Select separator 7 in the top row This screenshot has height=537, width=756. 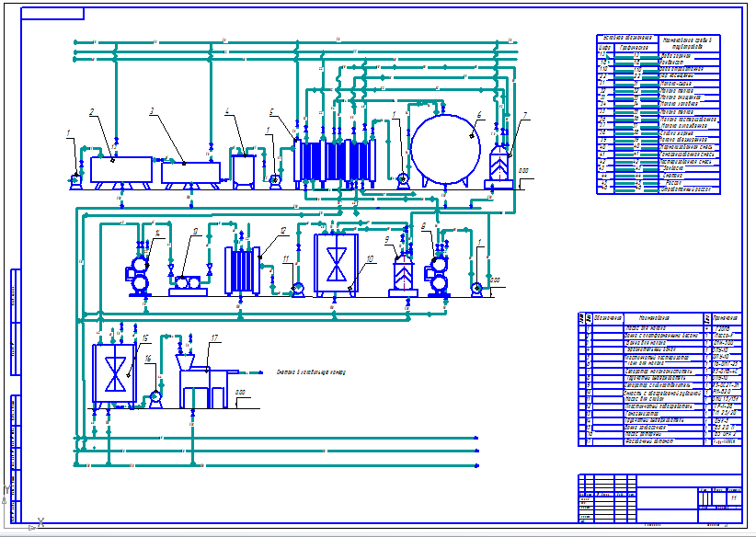click(x=499, y=167)
